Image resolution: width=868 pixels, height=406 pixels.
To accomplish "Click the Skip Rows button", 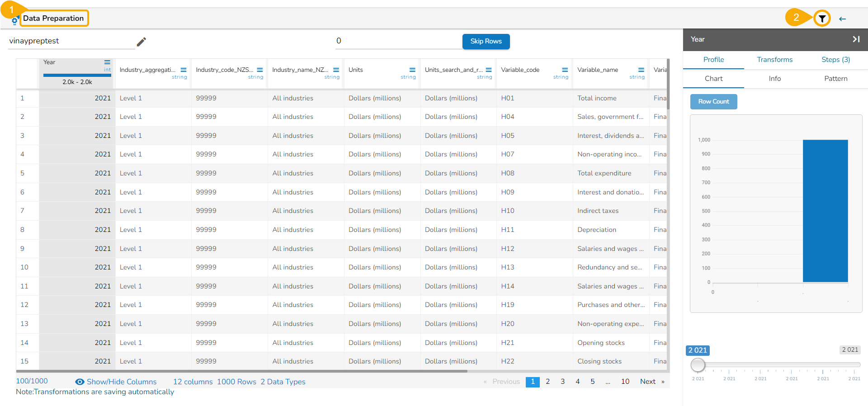I will pos(486,41).
